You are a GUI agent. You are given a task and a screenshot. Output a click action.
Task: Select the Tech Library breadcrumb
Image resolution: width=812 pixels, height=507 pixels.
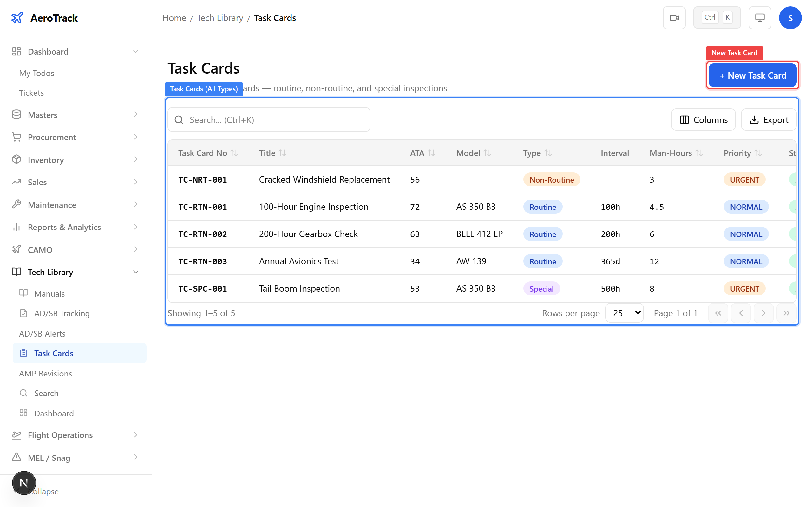[x=220, y=17]
